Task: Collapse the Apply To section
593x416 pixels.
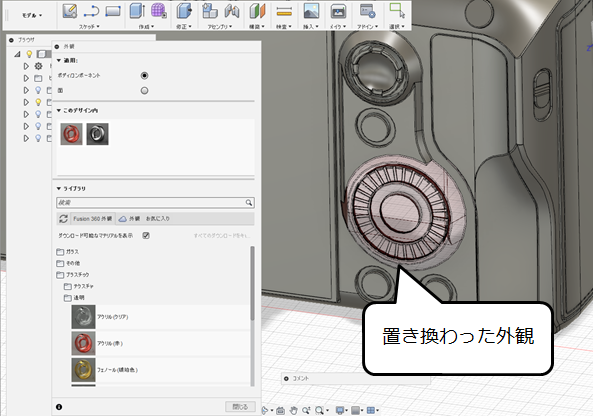Action: click(59, 60)
